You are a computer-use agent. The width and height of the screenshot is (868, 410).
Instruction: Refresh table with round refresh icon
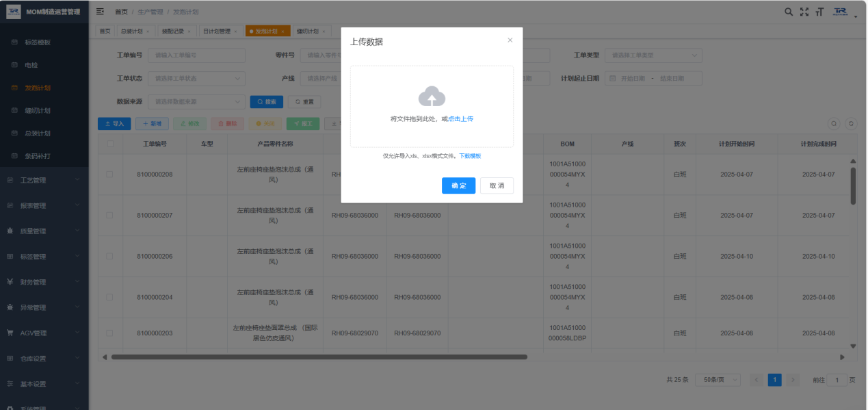point(851,124)
